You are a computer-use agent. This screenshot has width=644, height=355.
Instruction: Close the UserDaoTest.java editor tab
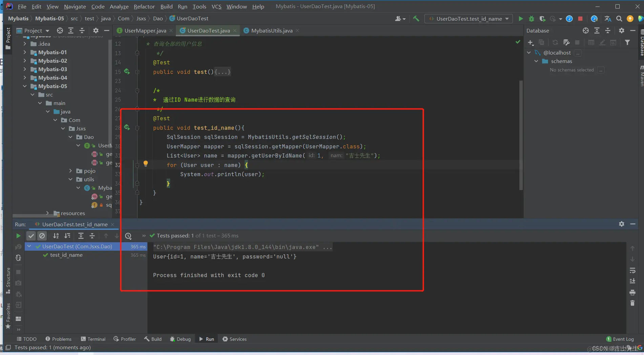click(x=235, y=30)
